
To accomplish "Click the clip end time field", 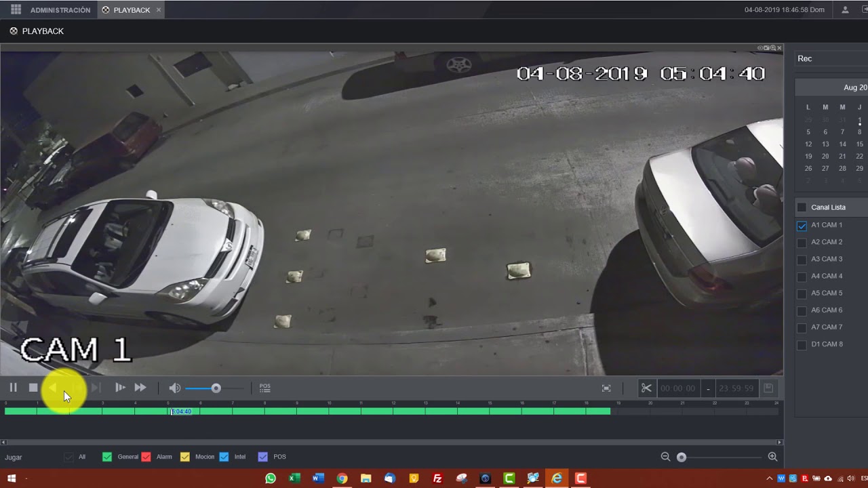I will [736, 388].
